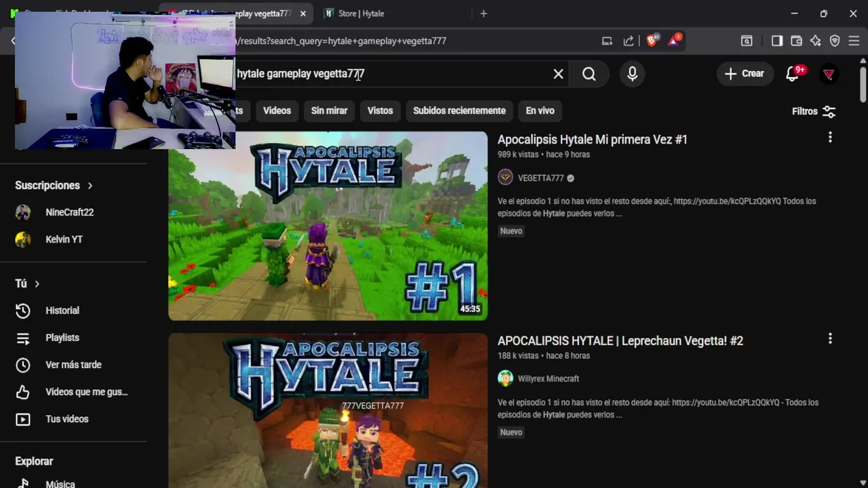Expand the Tú section

point(27,283)
